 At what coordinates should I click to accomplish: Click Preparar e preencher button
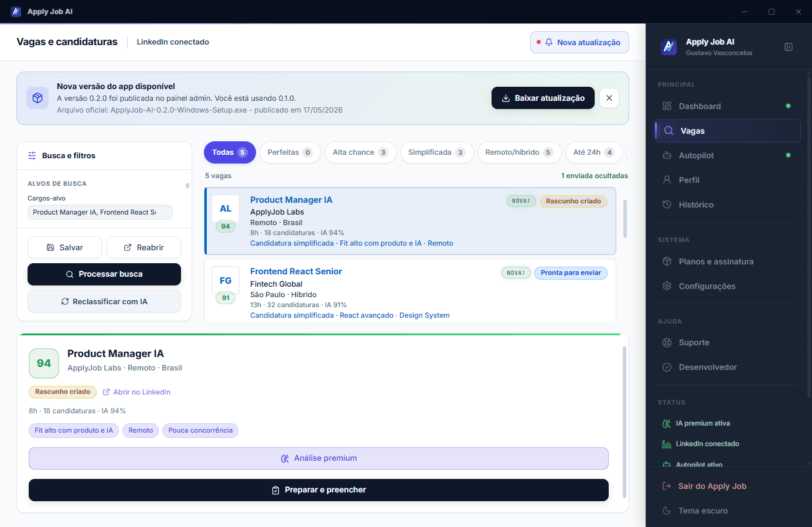[x=319, y=490]
